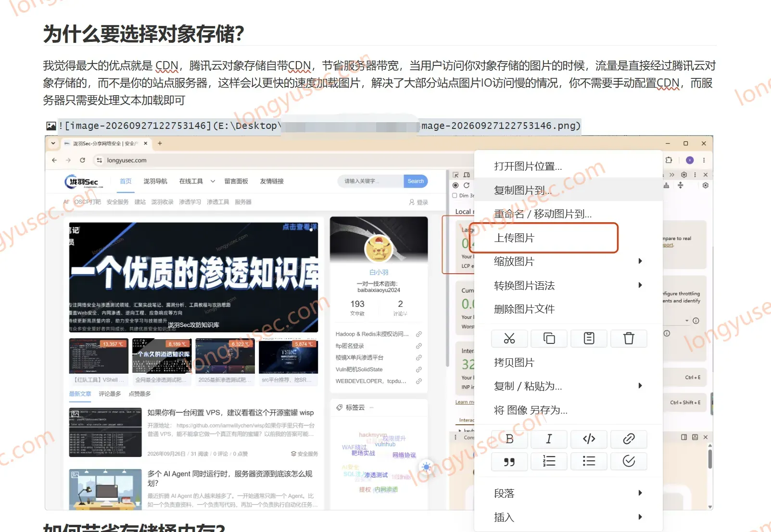Create ordered list with the numbered list icon
771x532 pixels.
549,461
